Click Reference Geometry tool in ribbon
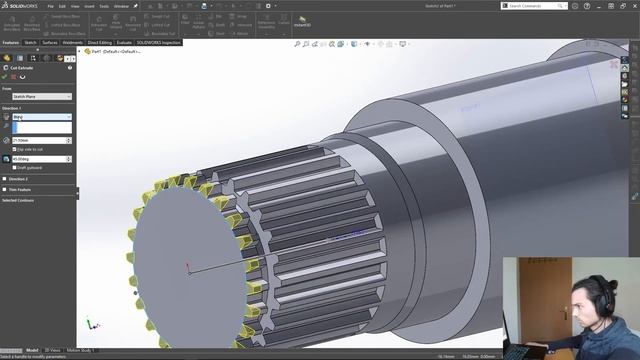Screen dimensions: 640x360 point(266,22)
